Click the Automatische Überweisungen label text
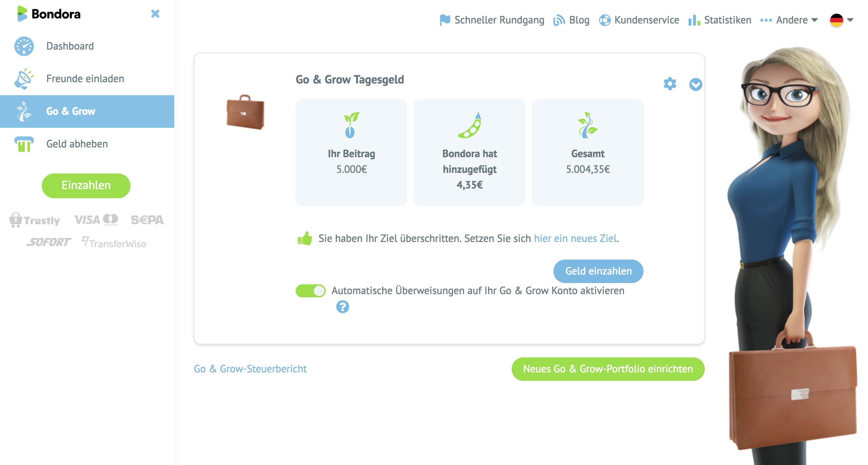This screenshot has width=868, height=465. coord(478,291)
